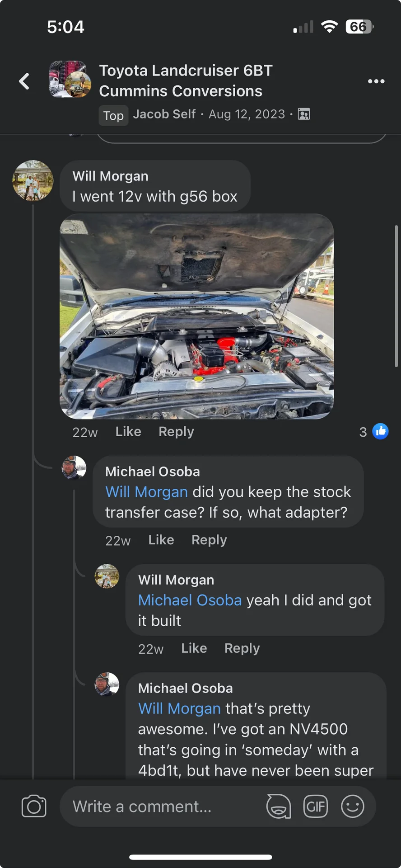The width and height of the screenshot is (401, 868).
Task: Open the group's avatar image
Action: click(x=70, y=80)
